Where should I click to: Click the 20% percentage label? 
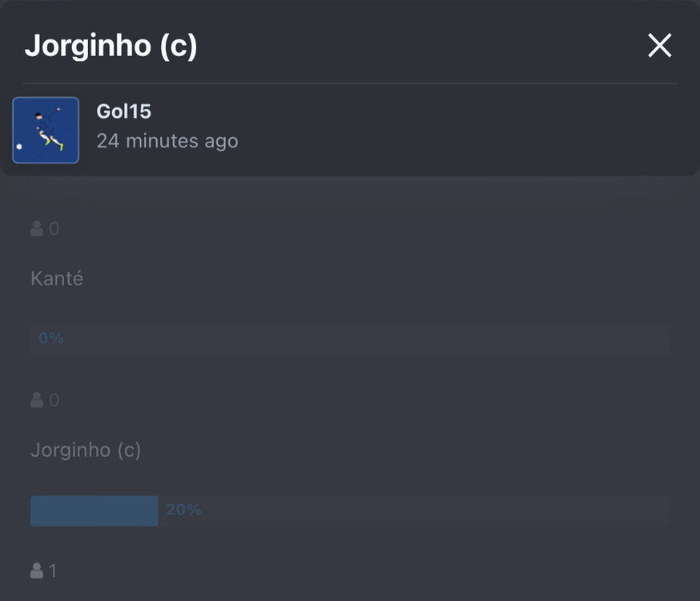click(x=183, y=510)
